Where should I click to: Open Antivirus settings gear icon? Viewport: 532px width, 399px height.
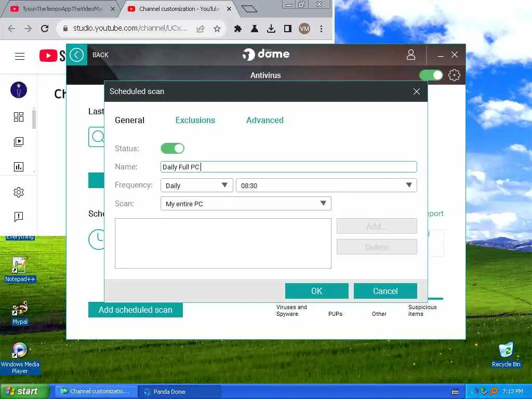coord(454,75)
